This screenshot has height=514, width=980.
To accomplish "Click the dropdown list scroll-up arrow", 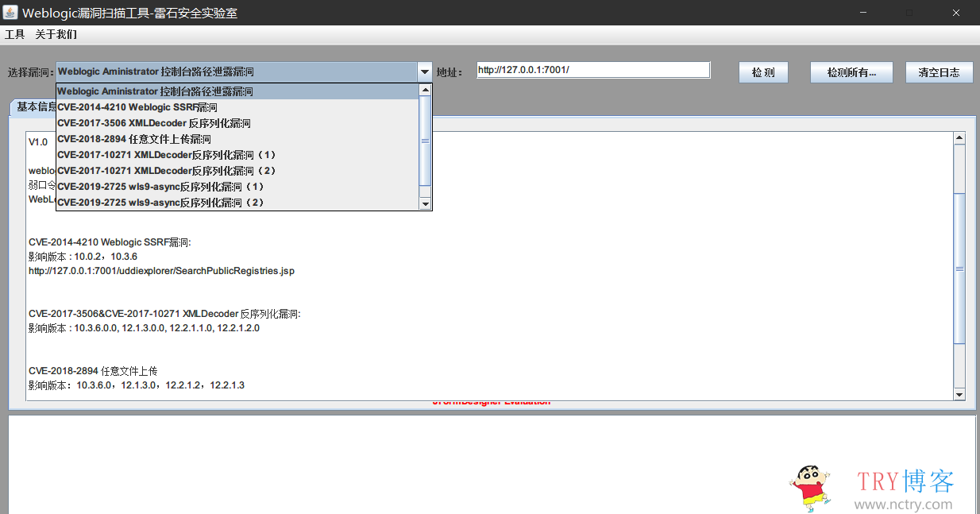I will (x=425, y=90).
